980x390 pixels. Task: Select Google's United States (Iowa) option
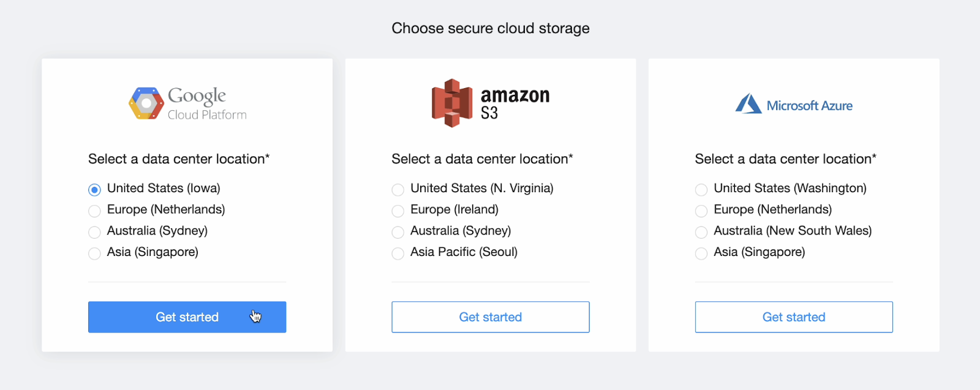[94, 190]
